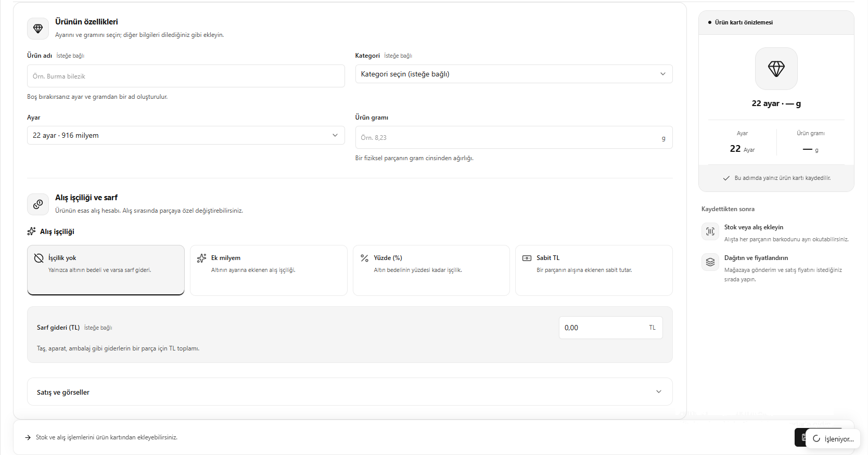The image size is (868, 455).
Task: Click the spinner icon in İşleniyor notification
Action: click(x=816, y=439)
